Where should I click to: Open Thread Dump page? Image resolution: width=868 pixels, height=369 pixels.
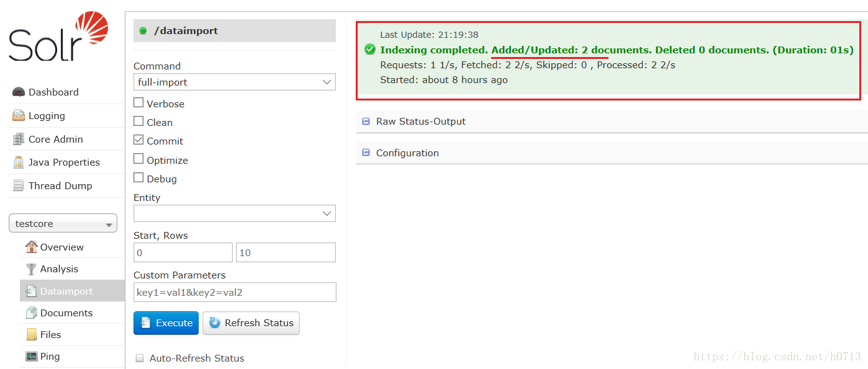point(60,186)
